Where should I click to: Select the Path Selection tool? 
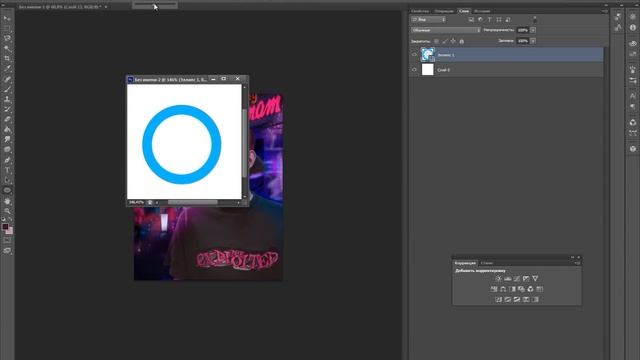tap(7, 180)
